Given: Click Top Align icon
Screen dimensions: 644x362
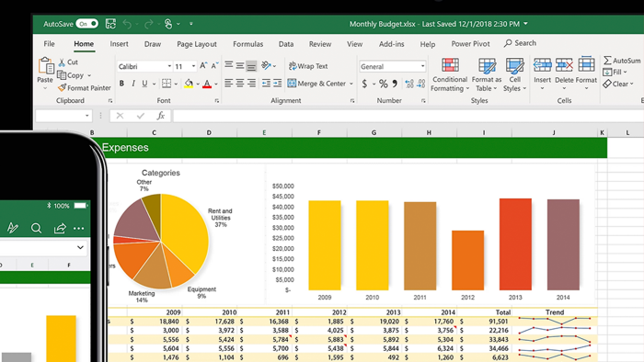Looking at the screenshot, I should [228, 65].
